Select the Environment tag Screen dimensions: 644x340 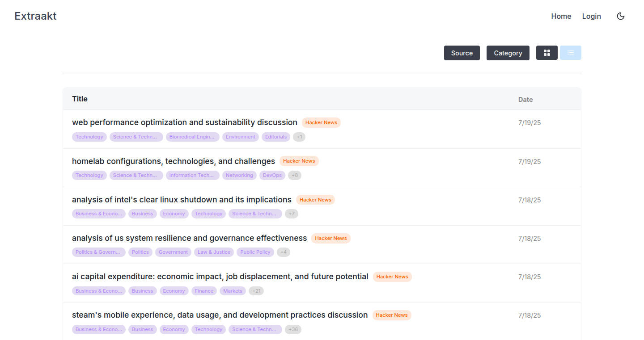pyautogui.click(x=241, y=137)
